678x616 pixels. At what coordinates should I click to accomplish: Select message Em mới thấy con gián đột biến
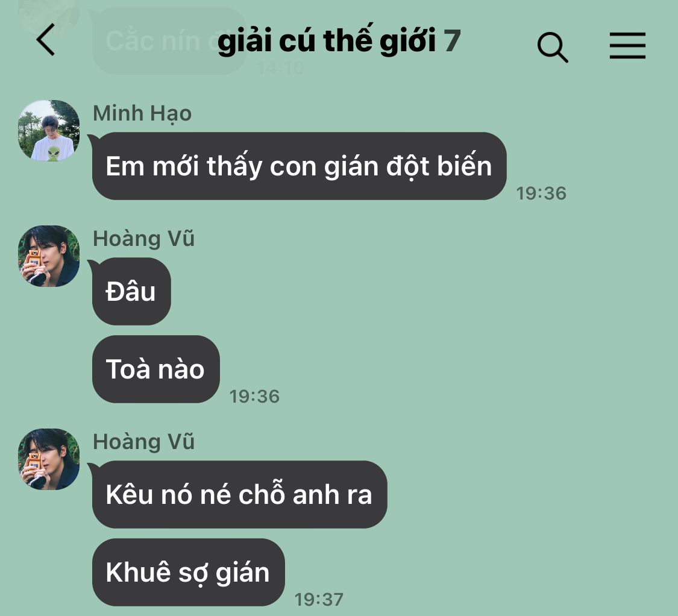point(299,166)
